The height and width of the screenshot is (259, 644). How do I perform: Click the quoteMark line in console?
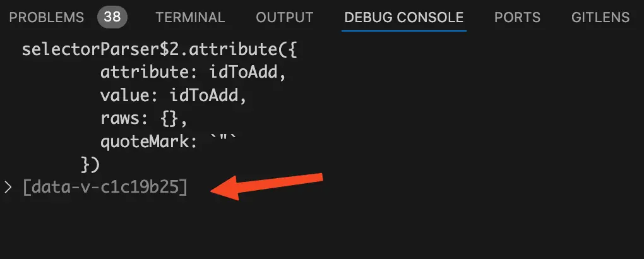168,142
